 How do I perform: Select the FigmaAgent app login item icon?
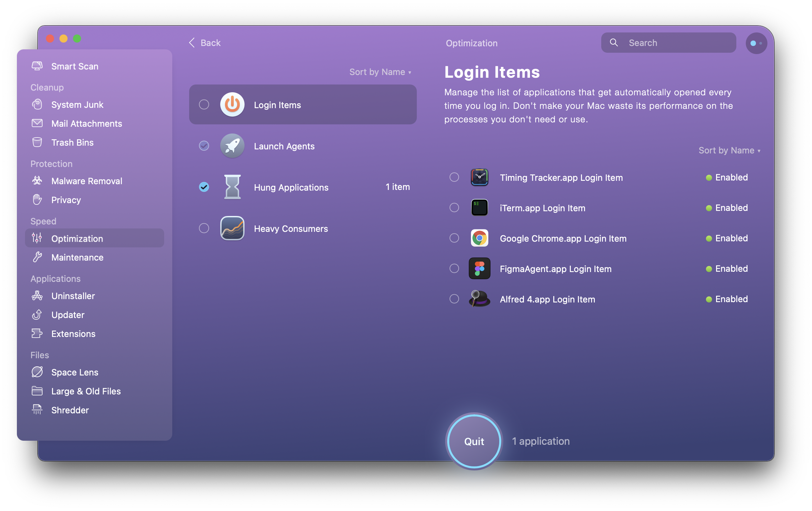click(x=480, y=269)
